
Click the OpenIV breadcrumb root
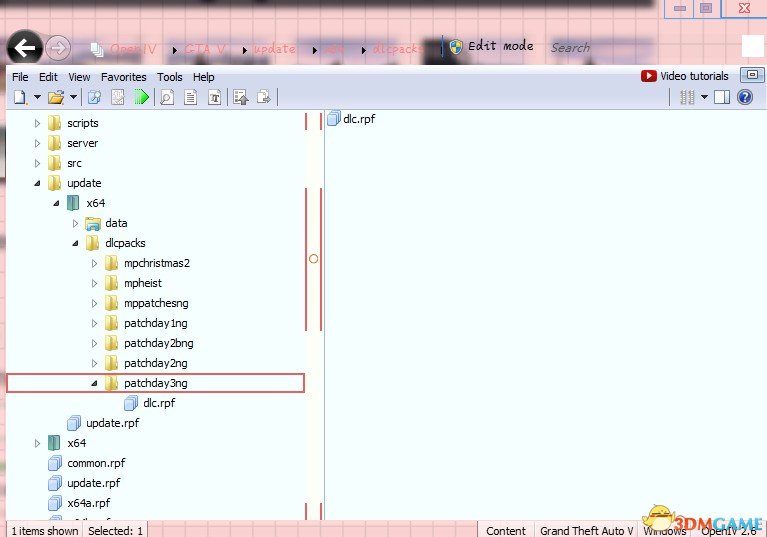tap(134, 49)
